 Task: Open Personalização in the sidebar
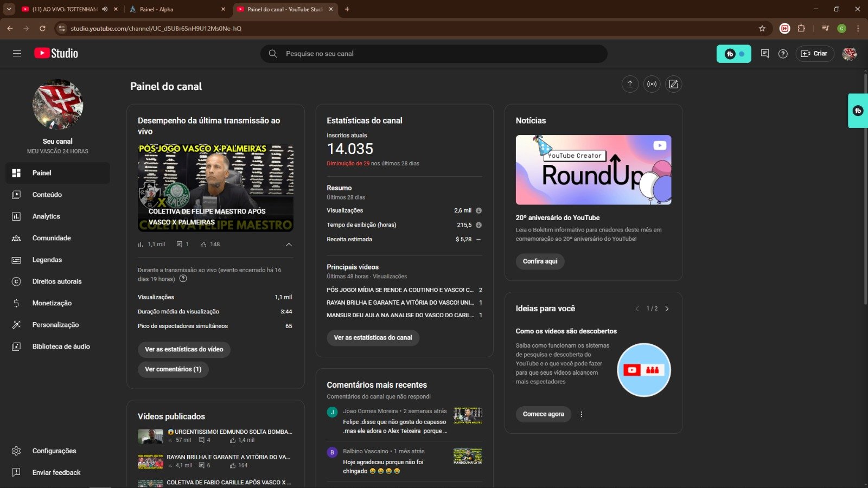tap(58, 325)
